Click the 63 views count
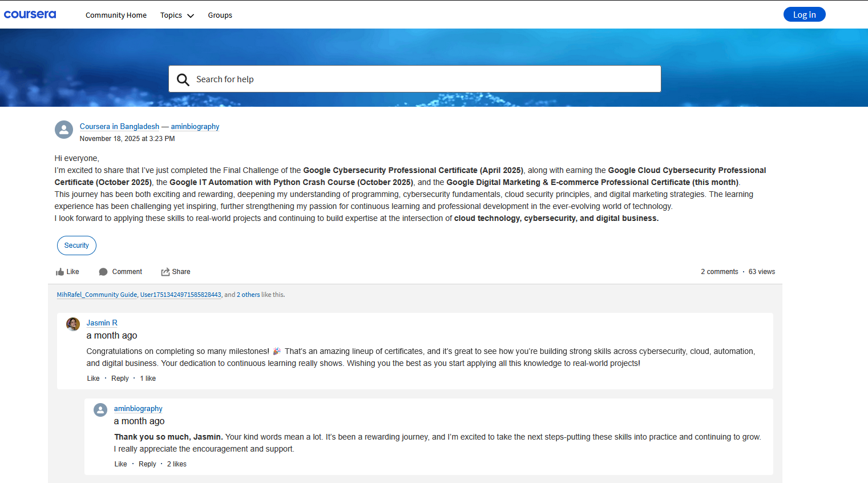 pos(762,272)
